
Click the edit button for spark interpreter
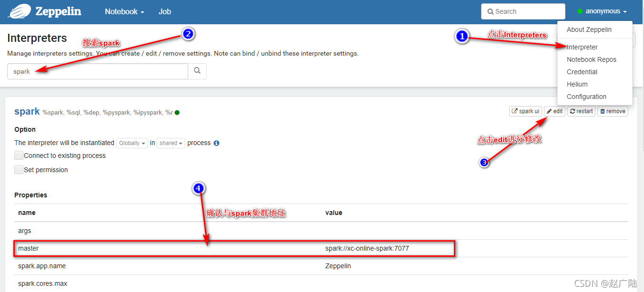[554, 111]
